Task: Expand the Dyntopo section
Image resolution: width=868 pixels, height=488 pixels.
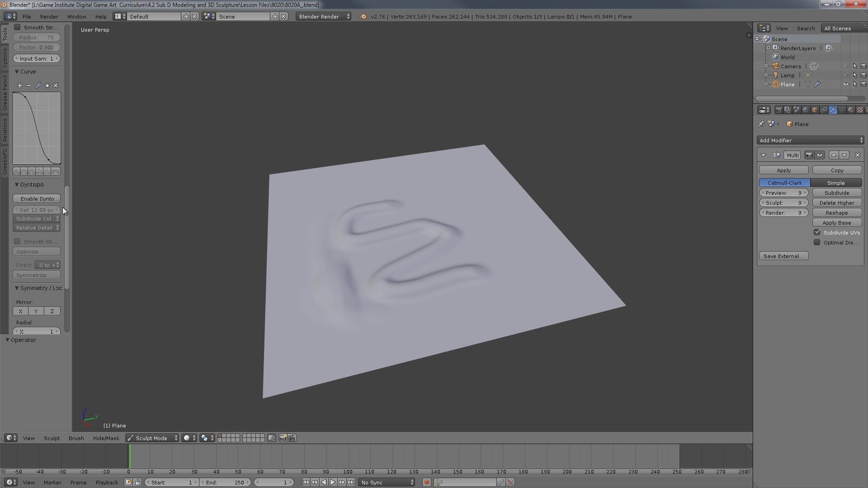Action: pos(32,184)
